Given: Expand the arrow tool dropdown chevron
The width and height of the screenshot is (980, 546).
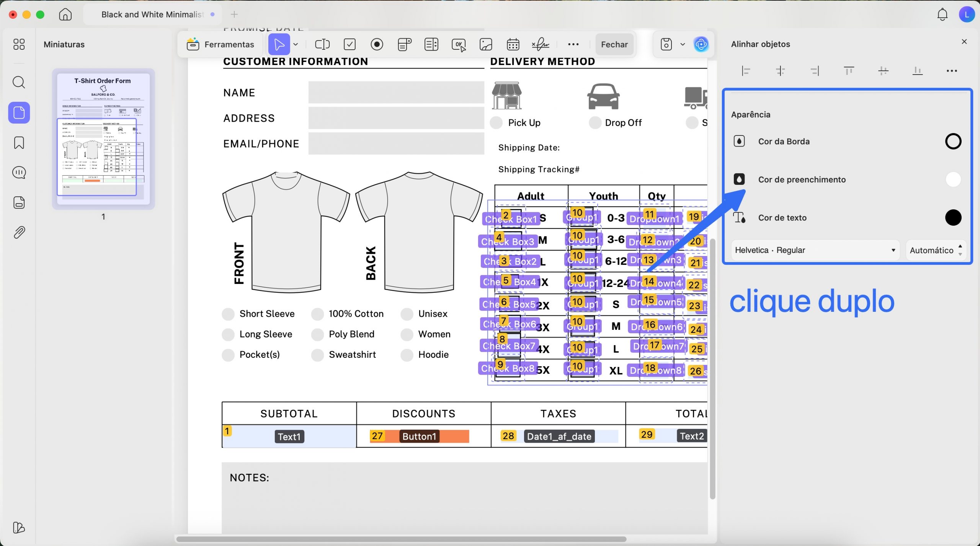Looking at the screenshot, I should click(x=296, y=44).
